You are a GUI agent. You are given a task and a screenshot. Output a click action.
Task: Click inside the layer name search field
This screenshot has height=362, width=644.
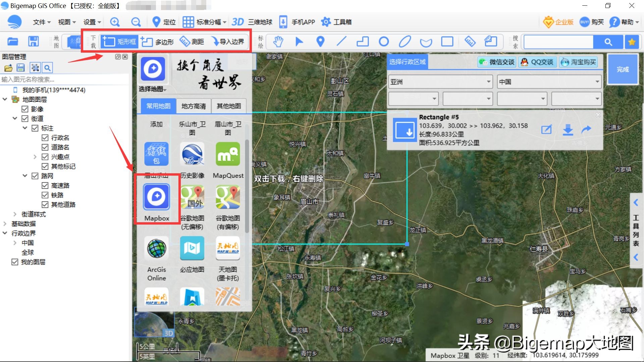point(64,79)
